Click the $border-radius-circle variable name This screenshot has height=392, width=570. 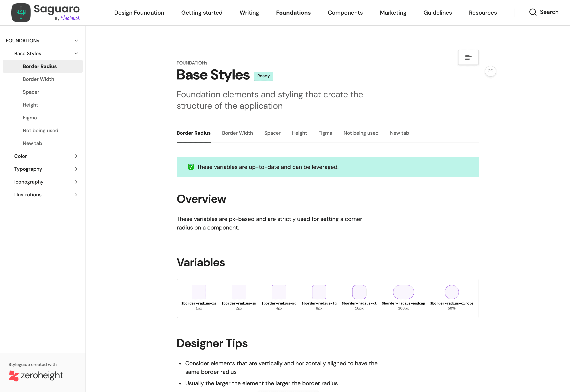(x=451, y=303)
